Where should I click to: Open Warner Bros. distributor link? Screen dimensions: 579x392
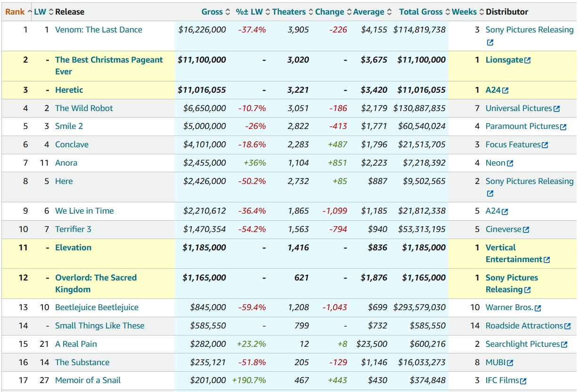coord(509,307)
